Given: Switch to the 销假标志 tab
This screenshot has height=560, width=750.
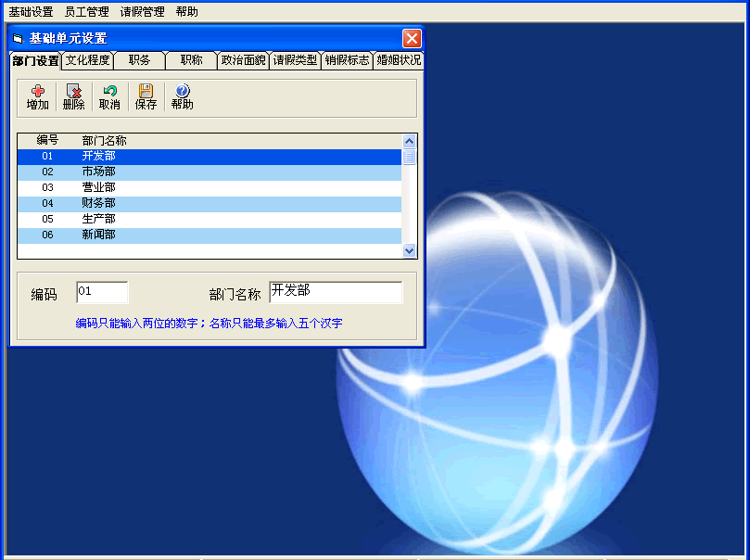Looking at the screenshot, I should [347, 60].
